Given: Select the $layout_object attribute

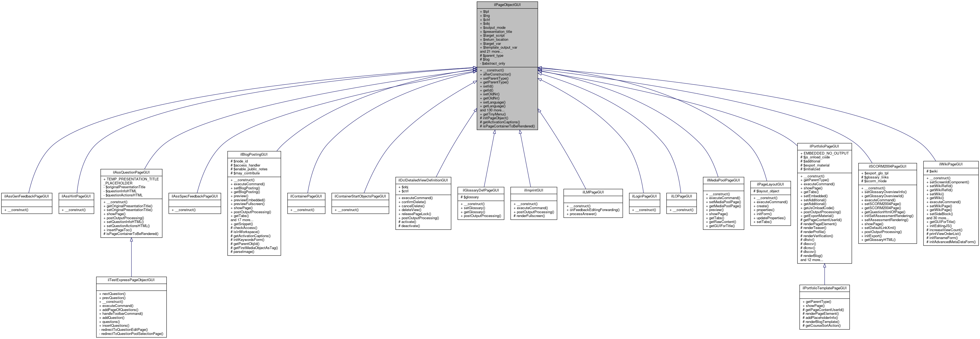Looking at the screenshot, I should tap(767, 192).
